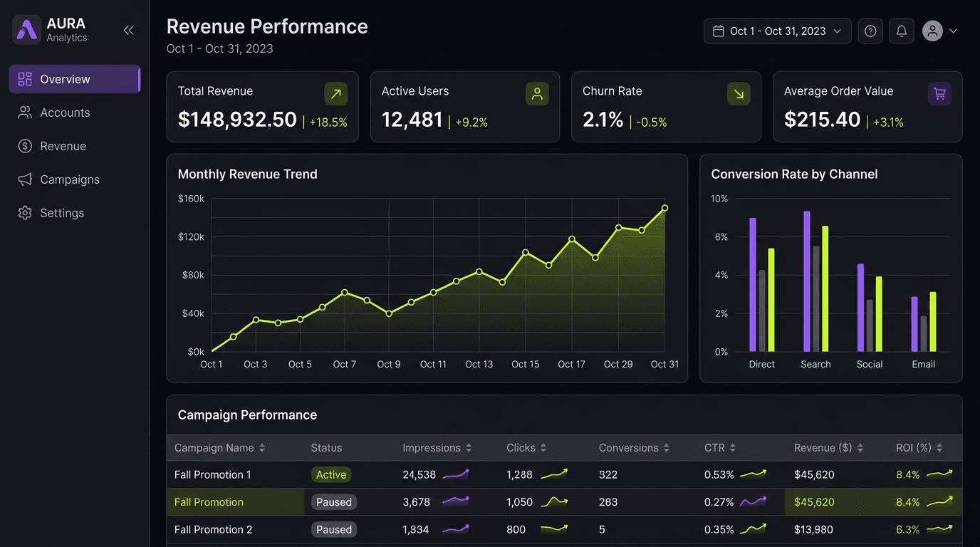The height and width of the screenshot is (547, 980).
Task: Sort table by Campaign Name
Action: pos(220,448)
